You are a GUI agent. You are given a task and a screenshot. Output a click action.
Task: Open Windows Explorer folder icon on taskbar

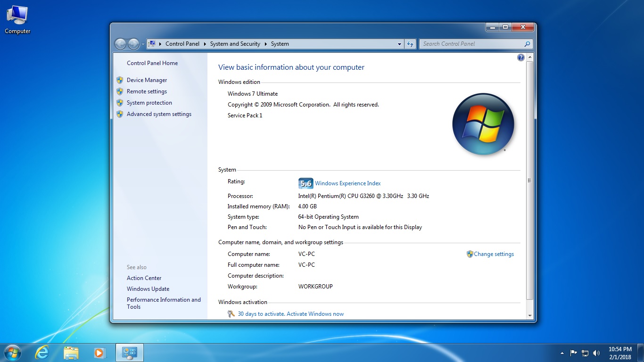click(x=71, y=353)
